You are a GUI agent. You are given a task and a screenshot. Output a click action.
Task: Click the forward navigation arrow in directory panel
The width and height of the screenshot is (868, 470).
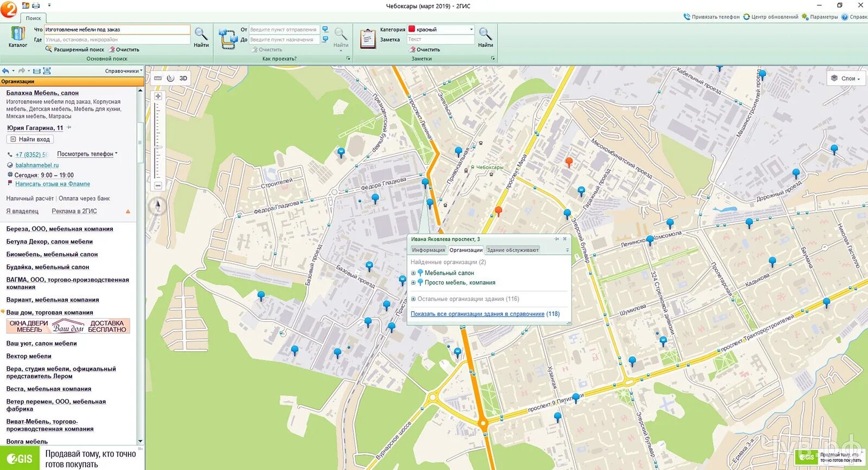point(22,71)
